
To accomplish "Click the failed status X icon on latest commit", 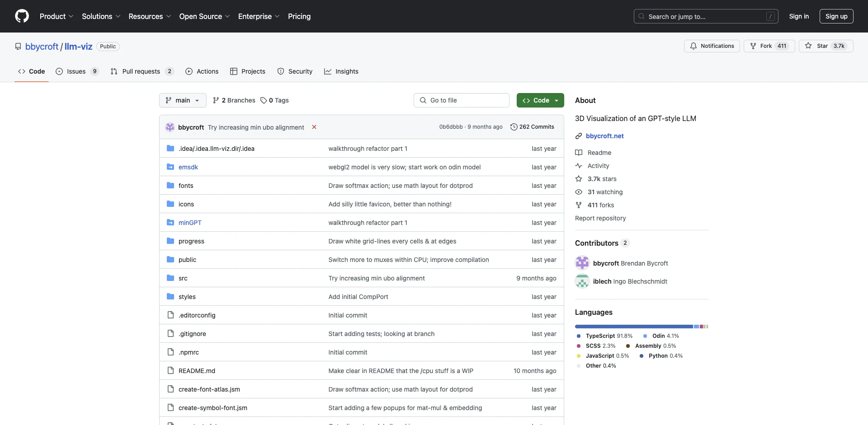I will 314,127.
